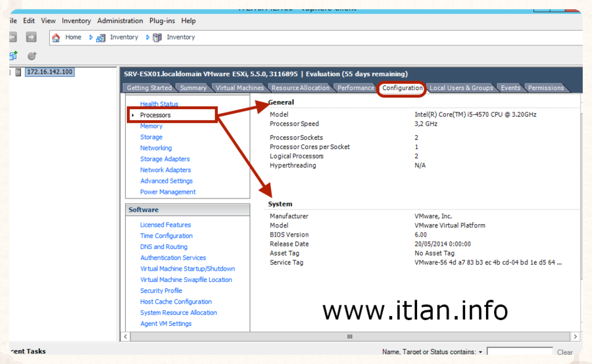592x364 pixels.
Task: Switch to the Performance tab
Action: point(355,88)
